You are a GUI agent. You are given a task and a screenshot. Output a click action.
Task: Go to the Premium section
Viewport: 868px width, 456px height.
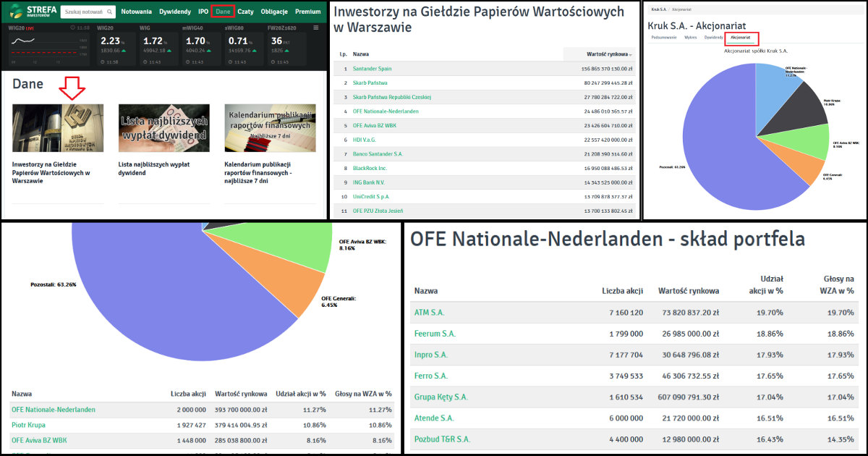[x=307, y=12]
